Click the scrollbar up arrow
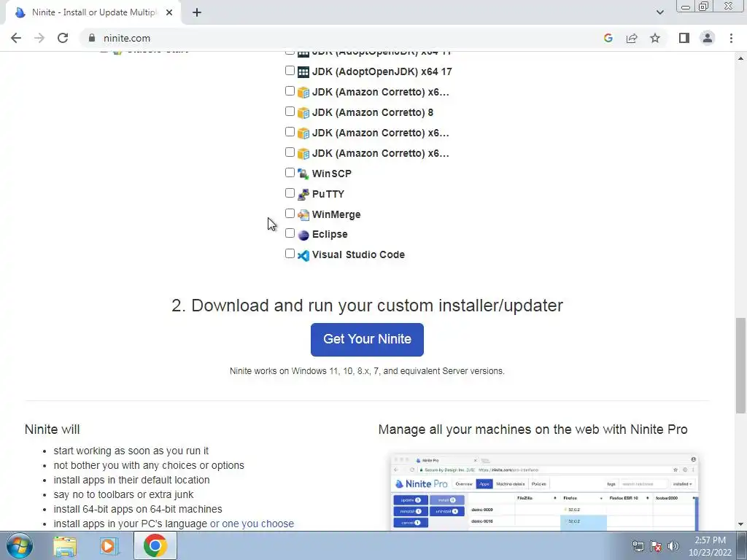Viewport: 747px width, 560px height. tap(740, 58)
